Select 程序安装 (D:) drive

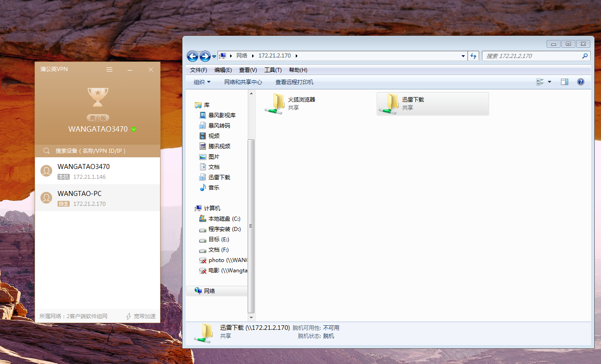click(x=220, y=229)
